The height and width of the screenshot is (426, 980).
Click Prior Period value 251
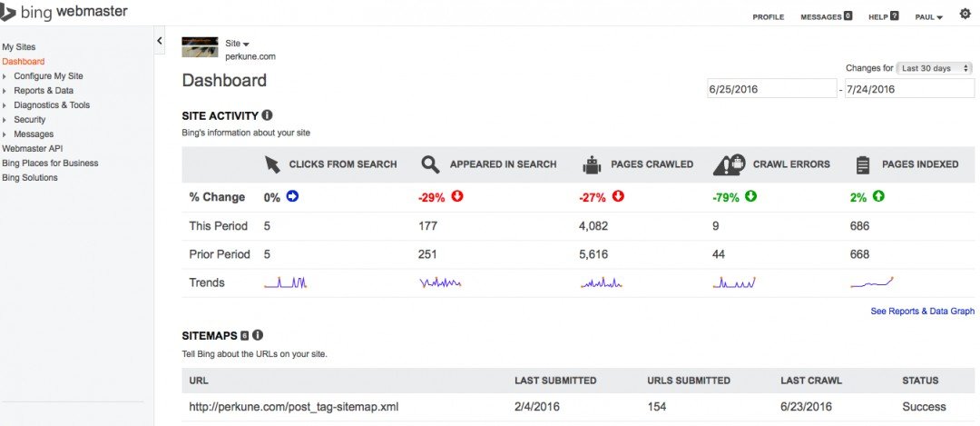427,254
